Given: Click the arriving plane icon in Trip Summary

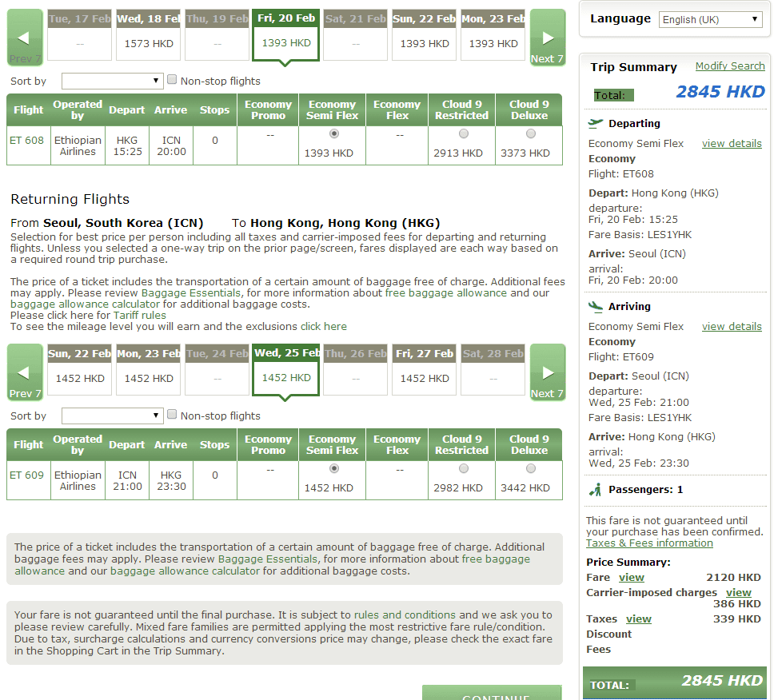Looking at the screenshot, I should point(595,306).
